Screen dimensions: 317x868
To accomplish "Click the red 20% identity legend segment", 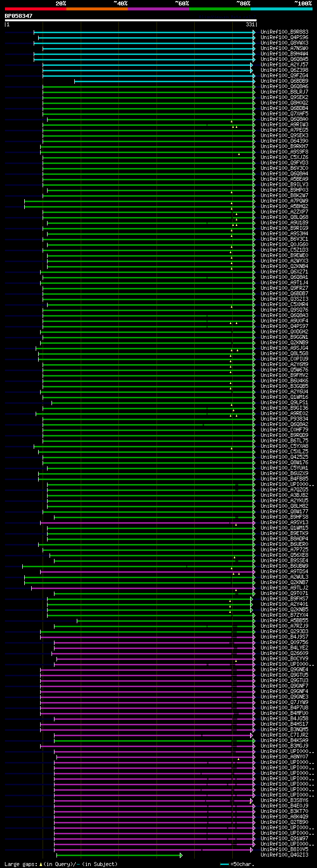I will (35, 9).
